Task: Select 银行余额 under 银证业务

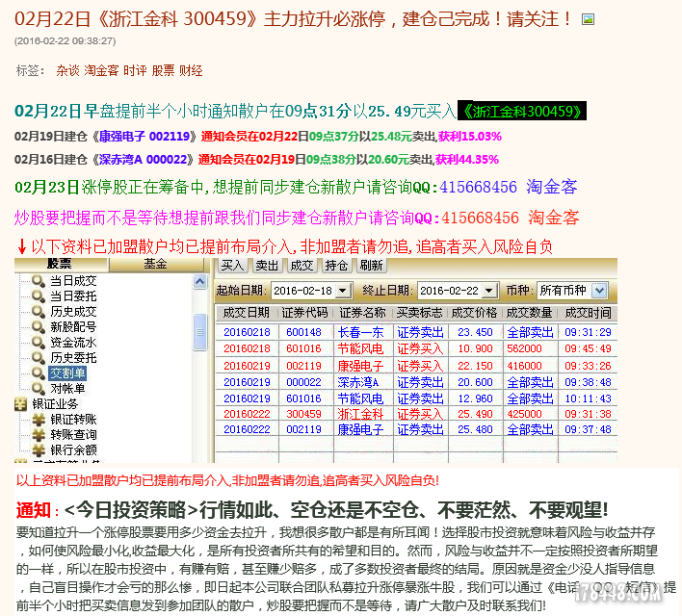Action: coord(73,450)
